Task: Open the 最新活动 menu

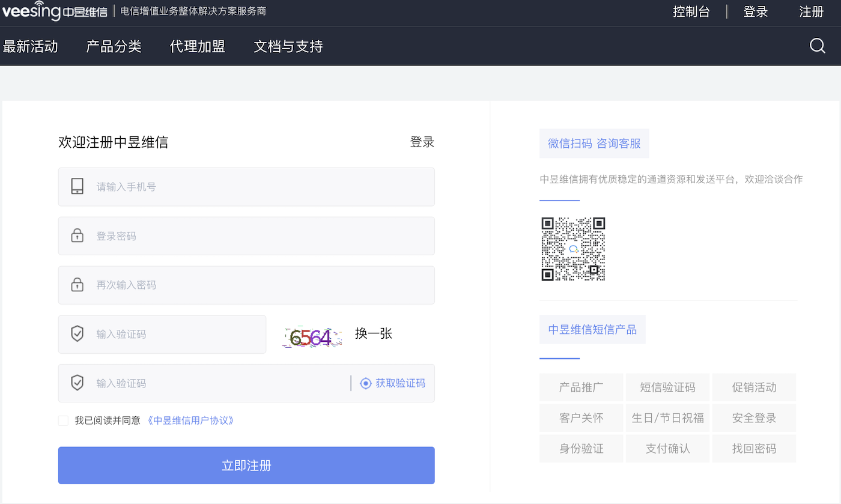Action: 31,46
